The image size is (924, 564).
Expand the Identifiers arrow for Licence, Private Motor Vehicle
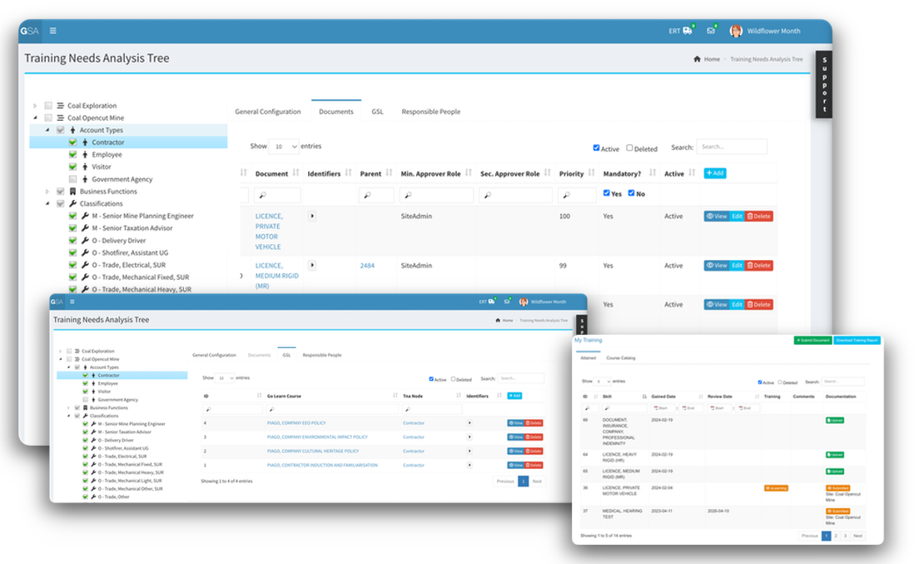point(312,216)
